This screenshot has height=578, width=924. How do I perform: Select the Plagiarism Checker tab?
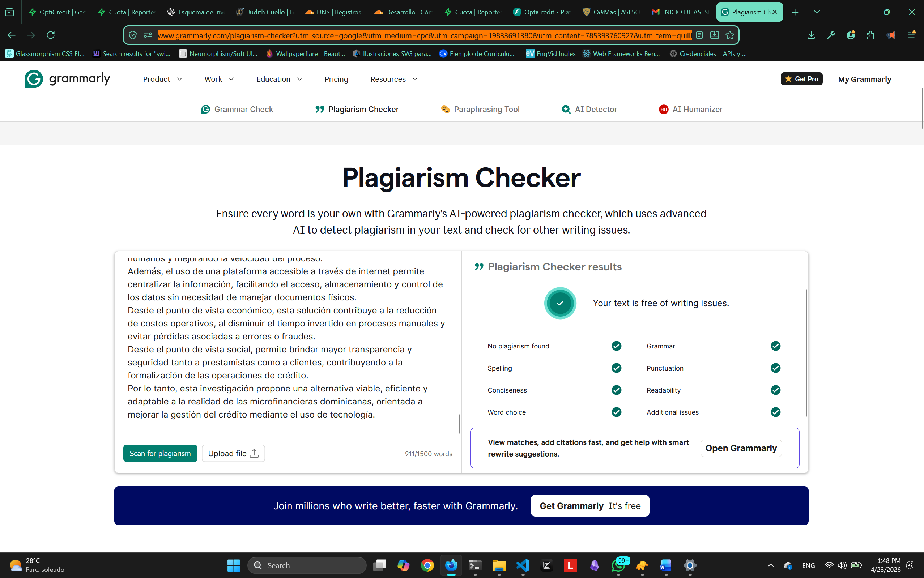click(357, 109)
